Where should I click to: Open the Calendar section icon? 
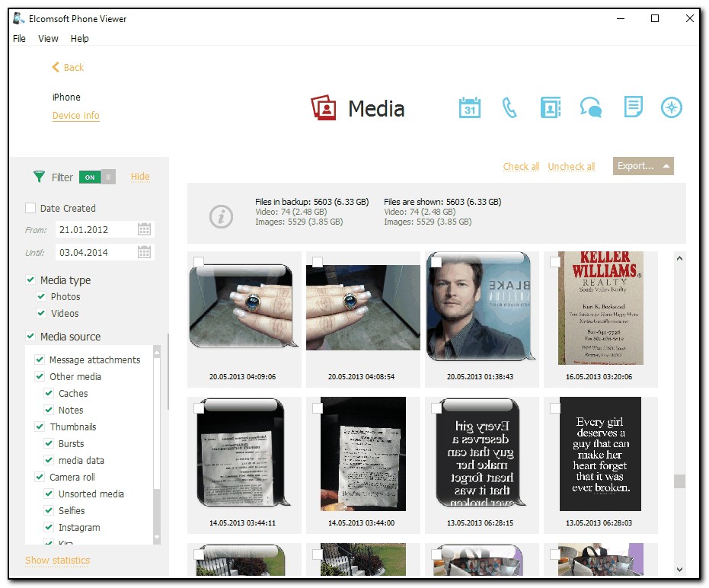coord(470,108)
